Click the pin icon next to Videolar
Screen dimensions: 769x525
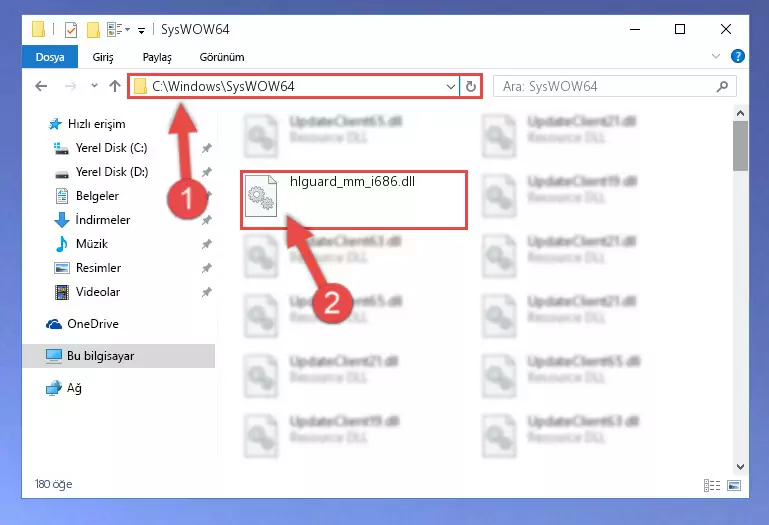[x=206, y=292]
